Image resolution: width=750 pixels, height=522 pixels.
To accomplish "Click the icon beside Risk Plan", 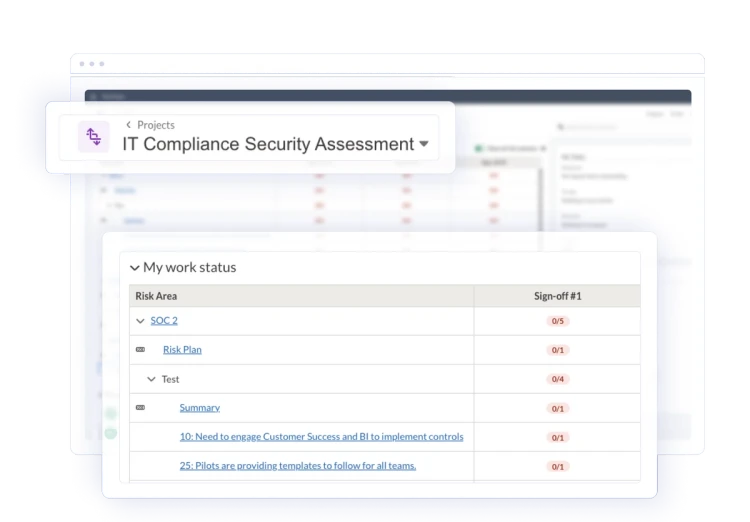I will [x=140, y=350].
